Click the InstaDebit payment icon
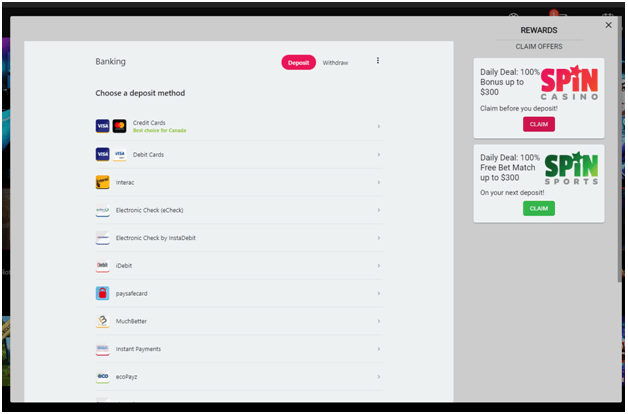Screen dimensions: 628x414 pos(103,238)
